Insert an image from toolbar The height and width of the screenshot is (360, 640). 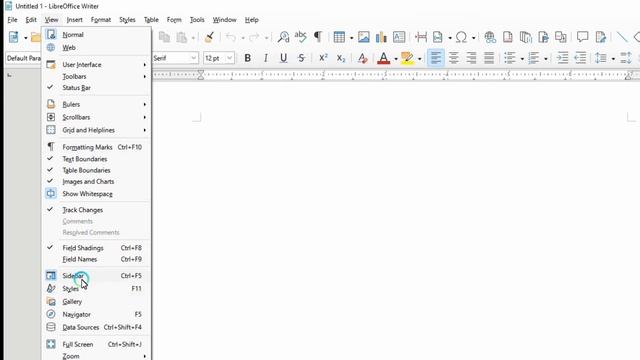[x=363, y=37]
